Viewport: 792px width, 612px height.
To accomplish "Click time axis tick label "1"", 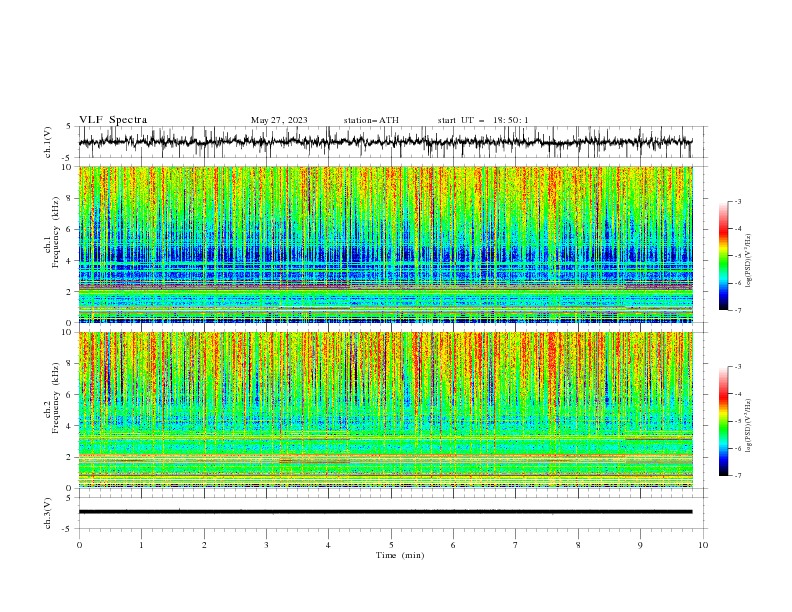I will pos(141,545).
